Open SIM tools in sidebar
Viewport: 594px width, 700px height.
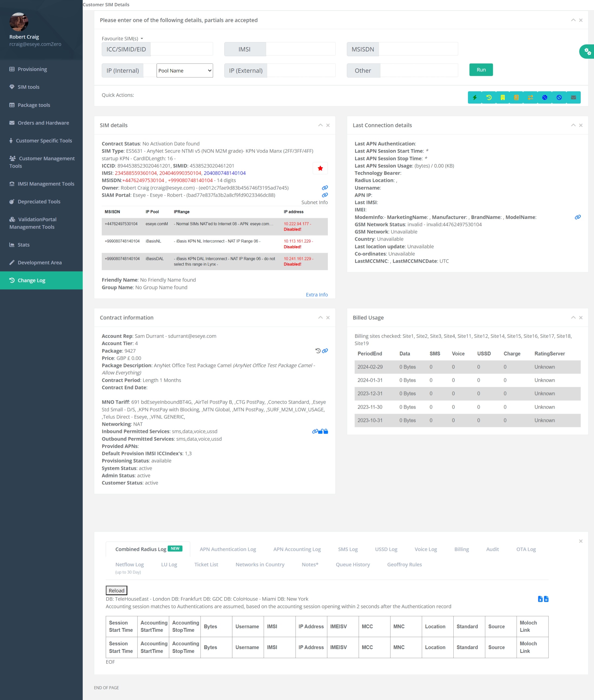click(29, 87)
